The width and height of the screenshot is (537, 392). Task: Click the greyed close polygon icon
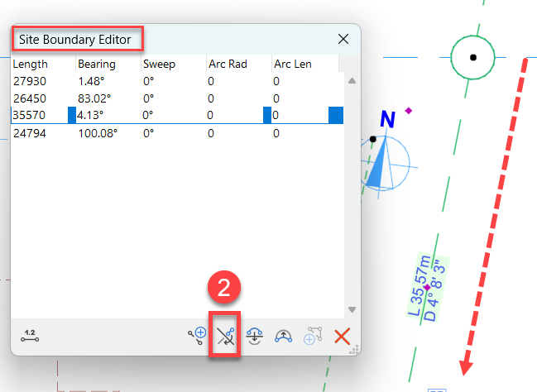point(313,336)
